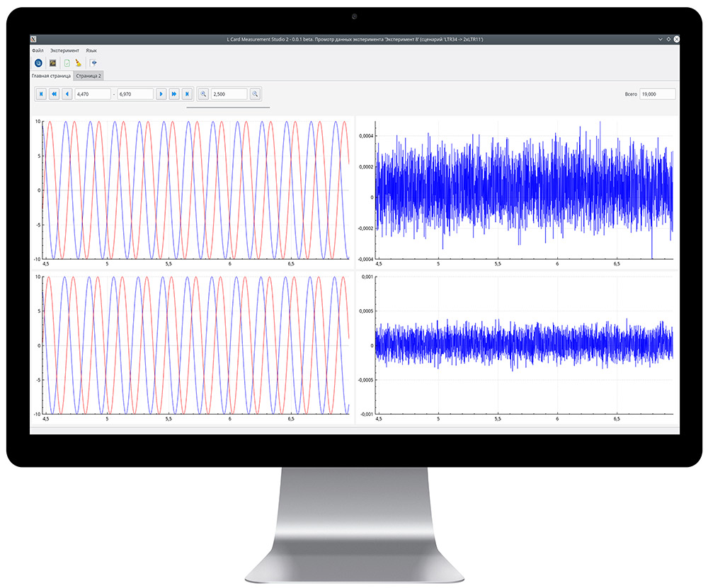Step back one with left arrow
Screen dimensions: 708x588
click(x=67, y=94)
